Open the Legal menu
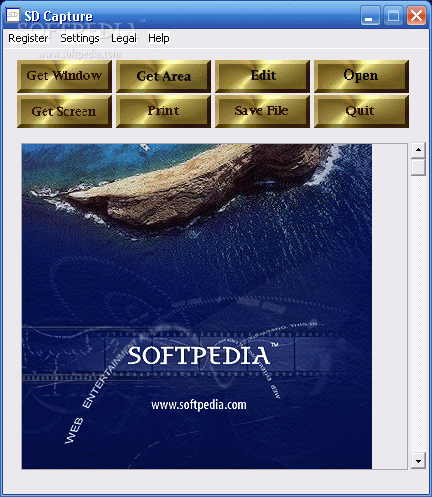The width and height of the screenshot is (432, 497). 124,38
